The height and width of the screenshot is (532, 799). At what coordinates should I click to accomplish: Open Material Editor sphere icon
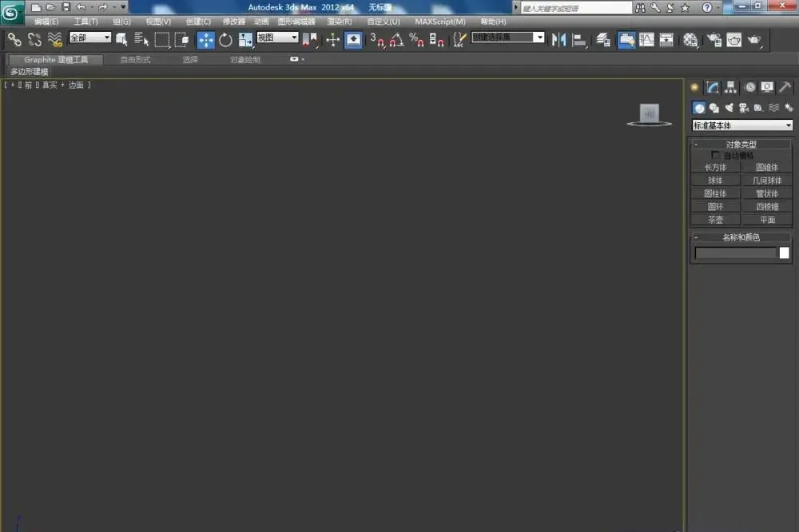[690, 40]
